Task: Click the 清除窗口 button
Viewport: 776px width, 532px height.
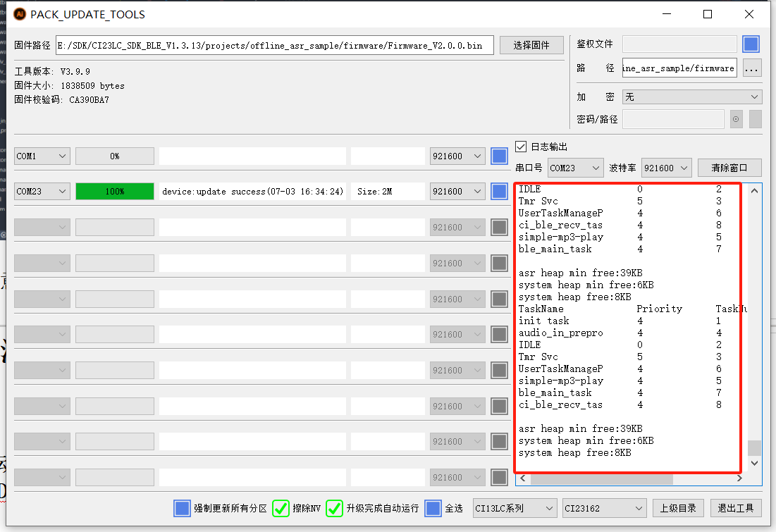Action: point(729,168)
